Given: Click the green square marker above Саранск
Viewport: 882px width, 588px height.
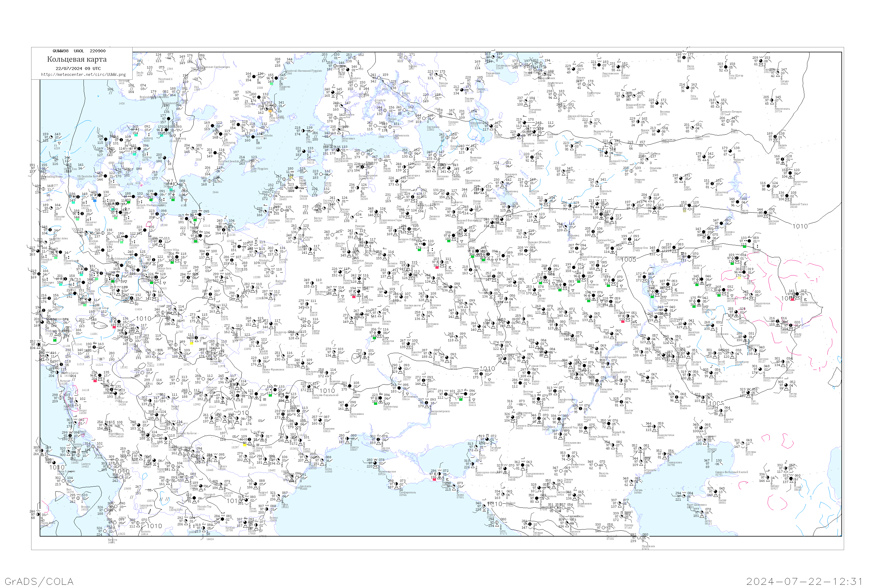Looking at the screenshot, I should tap(589, 301).
